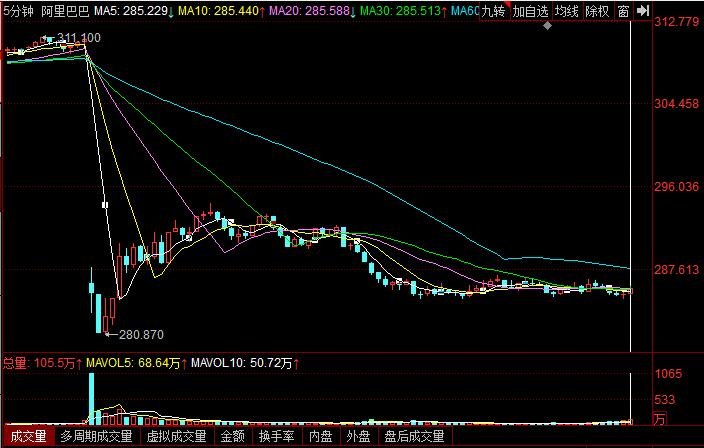The image size is (704, 448).
Task: Open the 换手率 turnover tab
Action: coord(276,436)
